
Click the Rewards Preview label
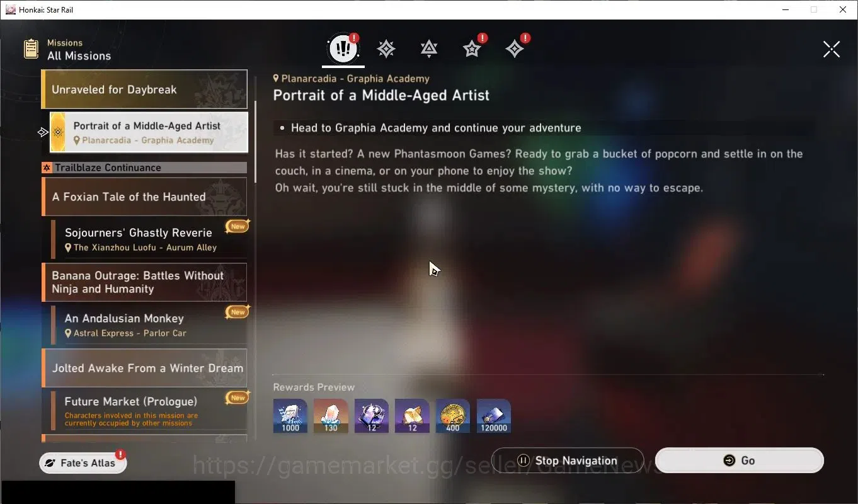(314, 387)
